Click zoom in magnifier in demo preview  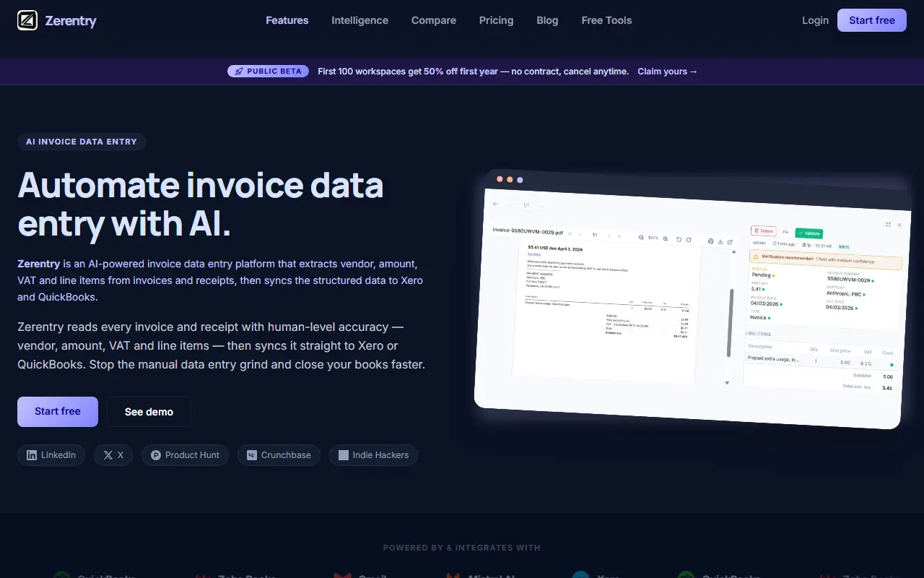tap(666, 238)
